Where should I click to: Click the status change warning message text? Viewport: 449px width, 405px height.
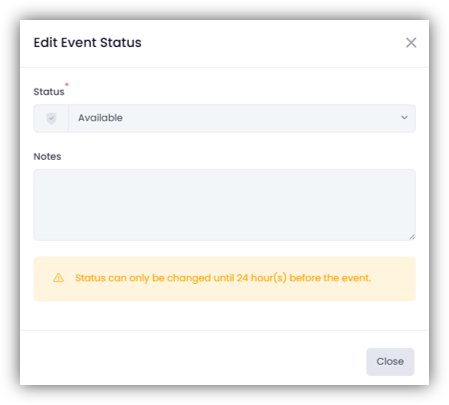(223, 278)
